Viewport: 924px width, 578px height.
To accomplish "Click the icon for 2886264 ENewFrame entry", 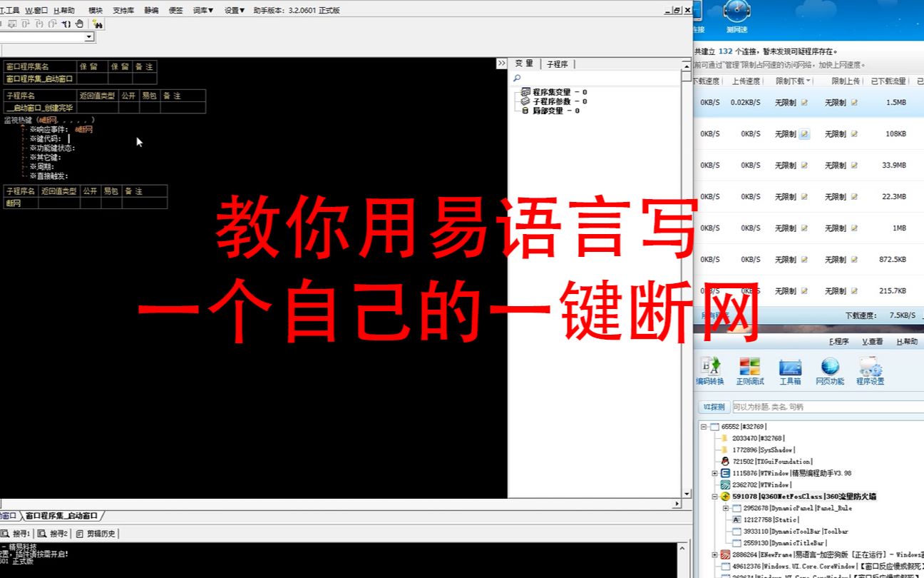I will tap(725, 554).
